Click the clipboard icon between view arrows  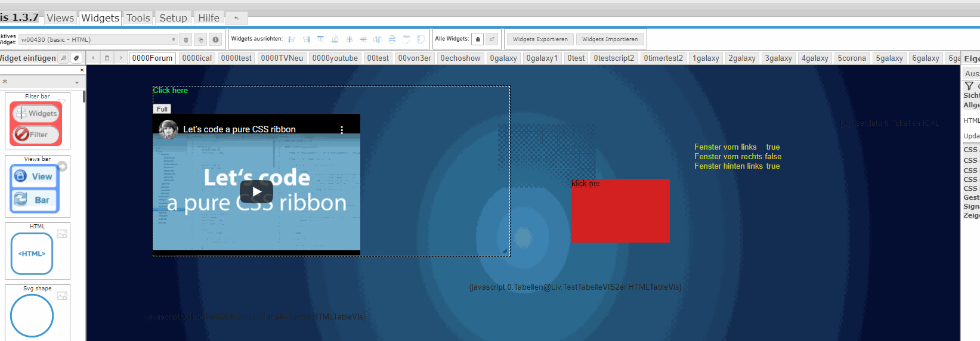click(x=107, y=58)
